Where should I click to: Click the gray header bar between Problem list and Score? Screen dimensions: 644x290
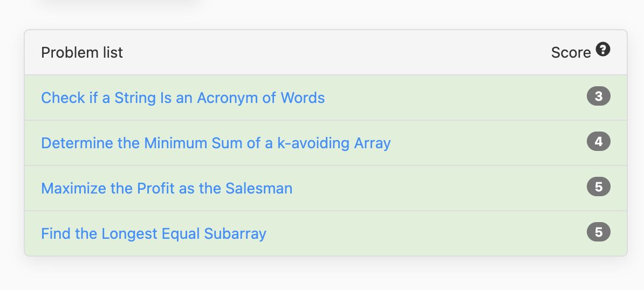click(x=337, y=52)
